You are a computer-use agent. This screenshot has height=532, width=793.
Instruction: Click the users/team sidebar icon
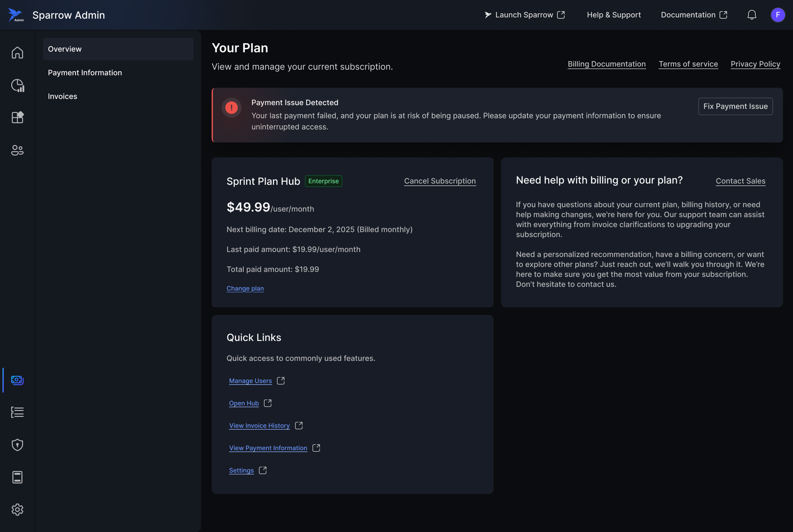click(17, 150)
